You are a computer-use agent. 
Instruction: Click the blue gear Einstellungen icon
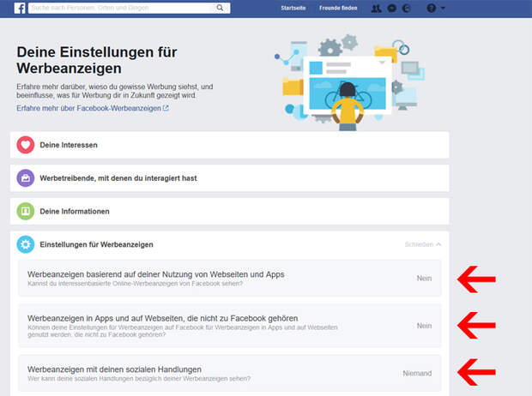coord(26,244)
